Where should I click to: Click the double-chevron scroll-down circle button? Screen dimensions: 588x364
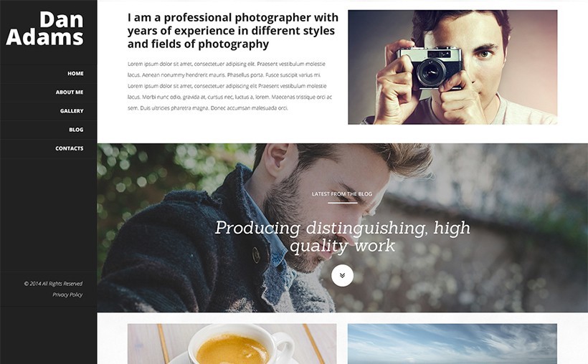coord(342,276)
